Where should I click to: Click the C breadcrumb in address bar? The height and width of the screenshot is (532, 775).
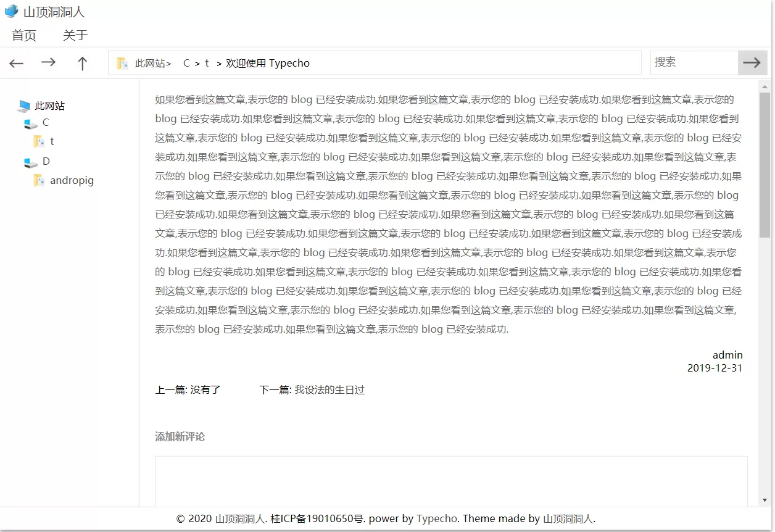(186, 63)
